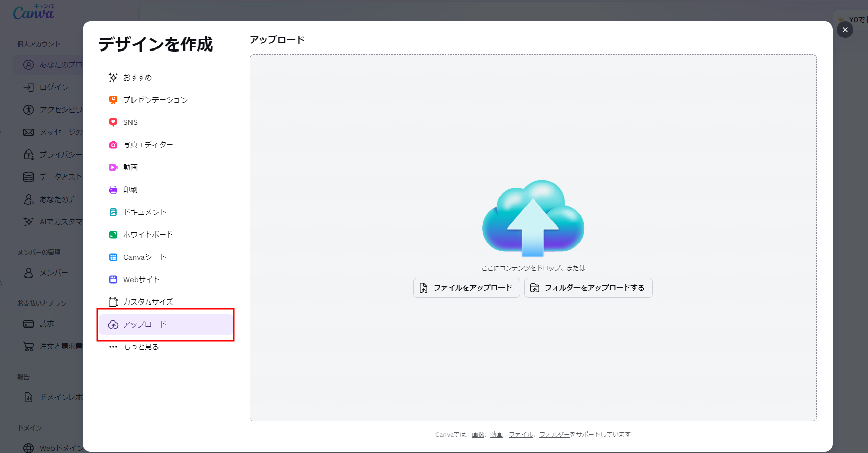Open the フォルダー supported-format link
This screenshot has height=453, width=868.
pos(555,435)
